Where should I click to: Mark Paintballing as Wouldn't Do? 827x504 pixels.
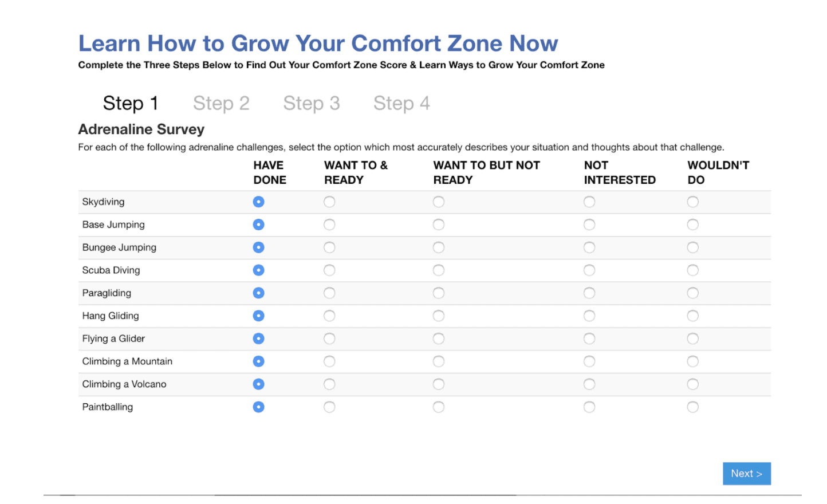tap(693, 407)
